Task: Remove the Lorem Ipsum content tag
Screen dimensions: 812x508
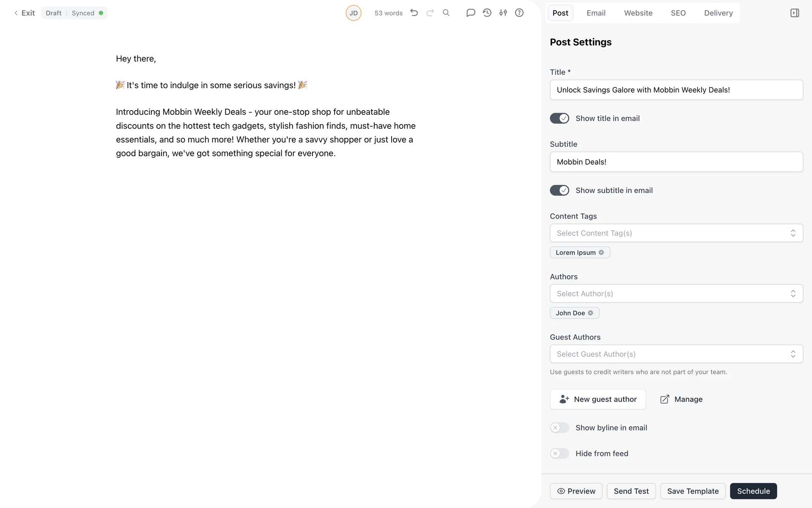Action: coord(601,252)
